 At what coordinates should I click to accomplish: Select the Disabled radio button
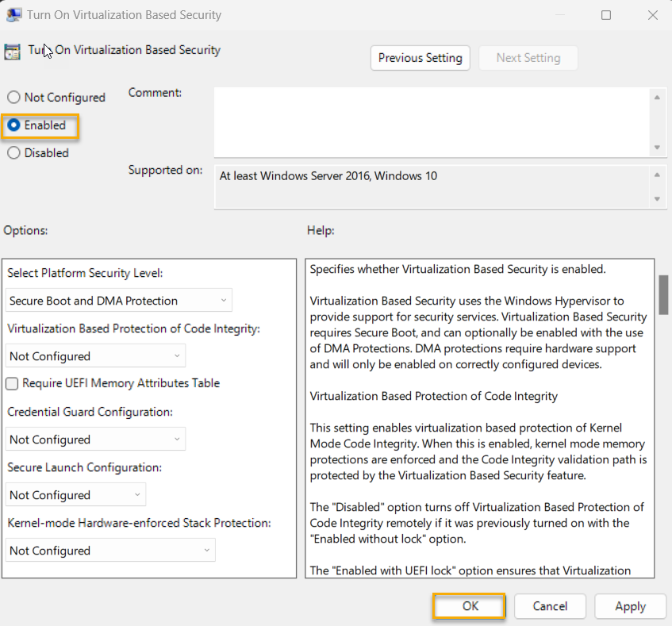13,152
